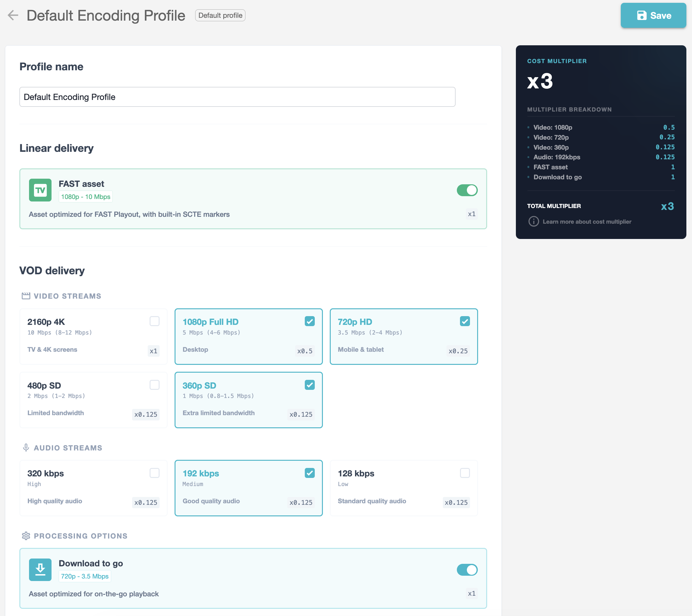Viewport: 692px width, 616px height.
Task: Click the Video Streams clapperboard icon
Action: click(26, 296)
